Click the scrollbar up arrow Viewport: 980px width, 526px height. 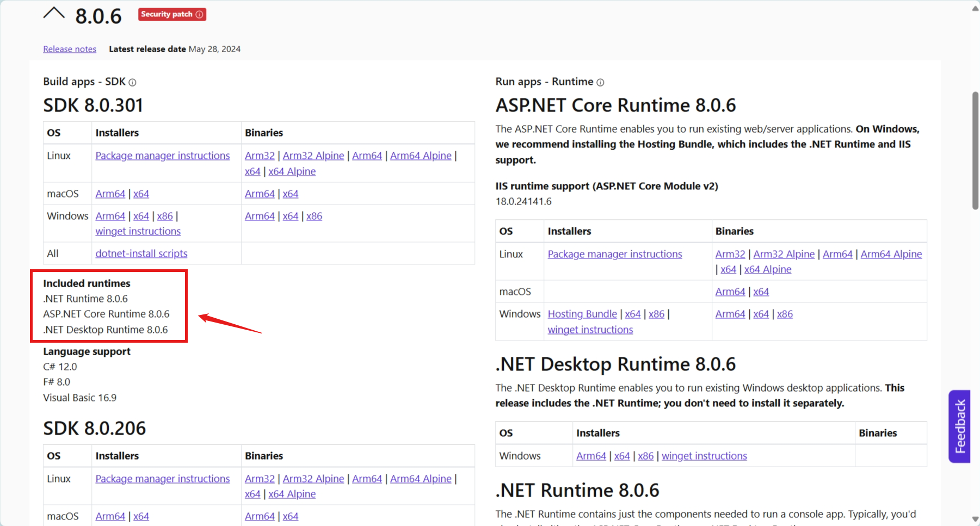tap(975, 8)
